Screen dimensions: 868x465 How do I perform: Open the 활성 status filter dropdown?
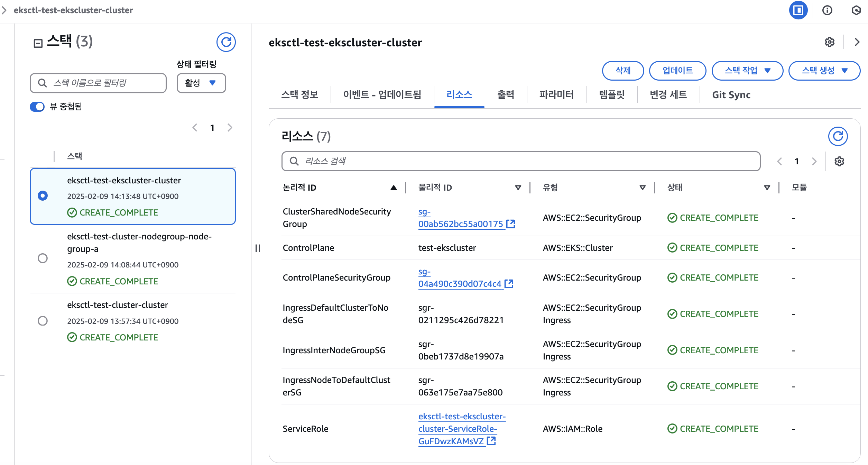pyautogui.click(x=201, y=83)
